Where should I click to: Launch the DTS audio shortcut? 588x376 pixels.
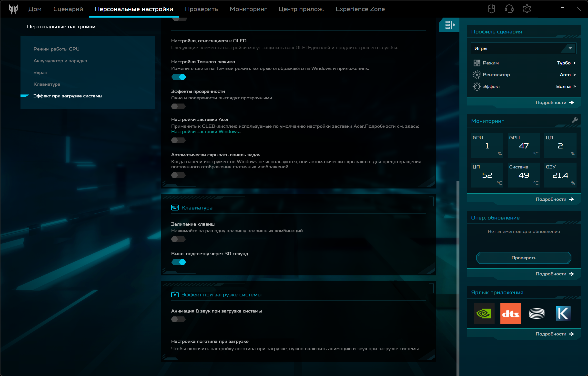click(510, 313)
